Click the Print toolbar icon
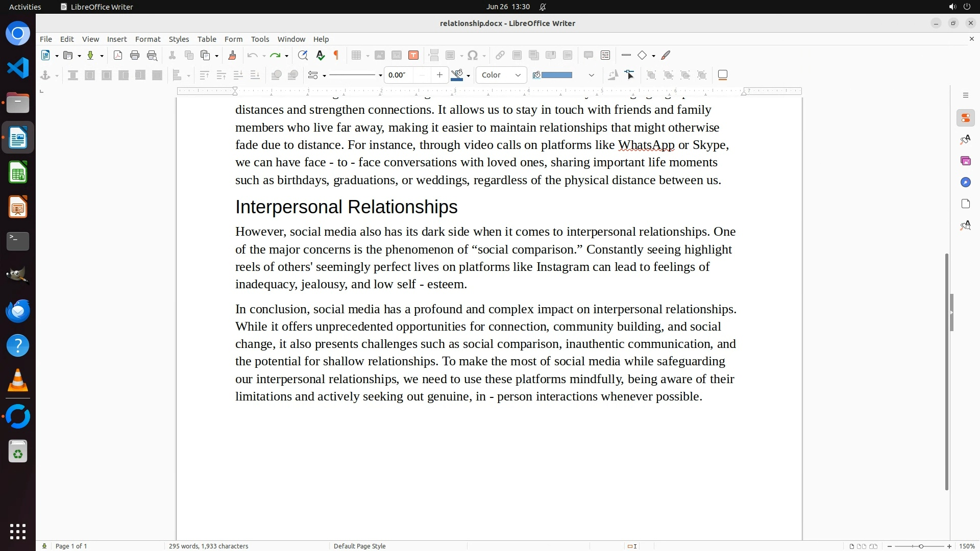Image resolution: width=980 pixels, height=551 pixels. point(135,55)
